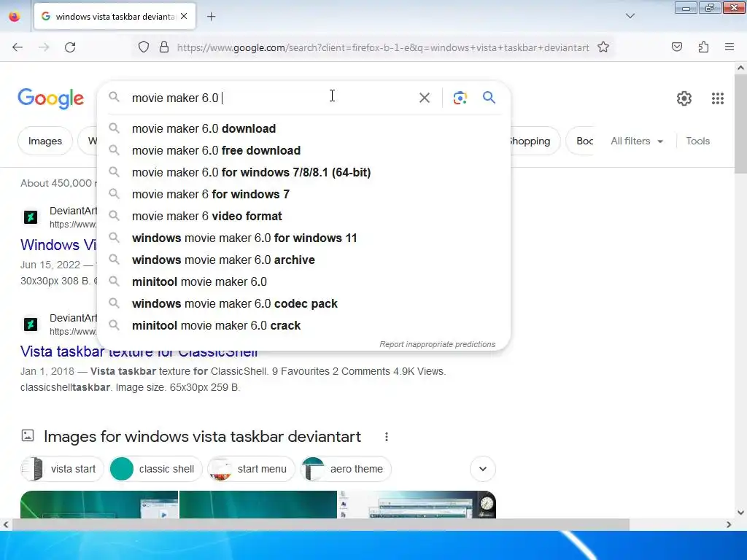Select windows movie maker 6.0 codec pack
747x560 pixels.
(x=304, y=304)
